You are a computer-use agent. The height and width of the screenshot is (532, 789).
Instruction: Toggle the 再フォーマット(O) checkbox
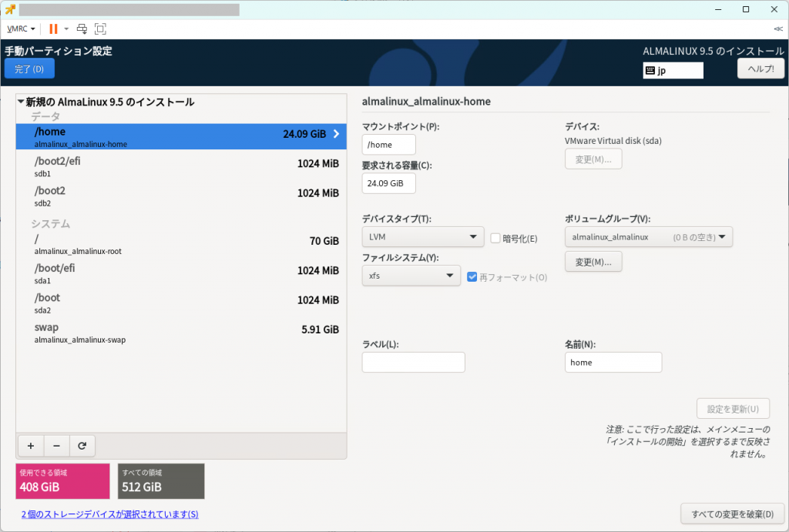pyautogui.click(x=472, y=276)
